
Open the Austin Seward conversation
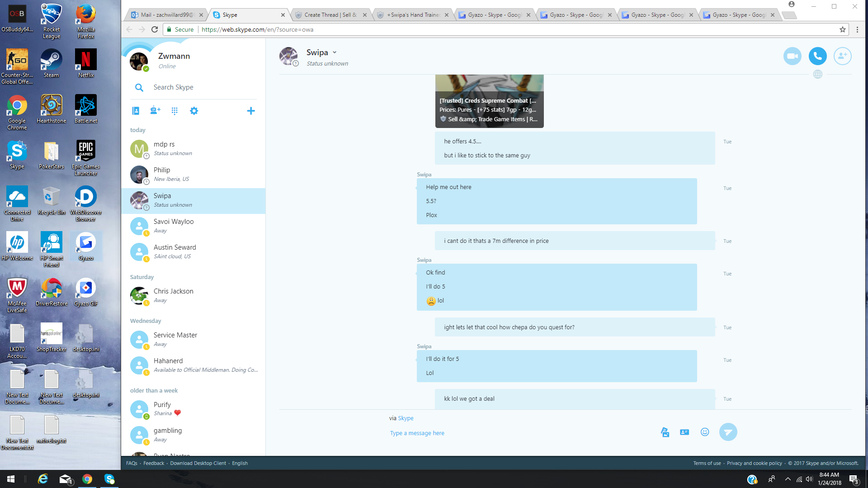pos(193,252)
